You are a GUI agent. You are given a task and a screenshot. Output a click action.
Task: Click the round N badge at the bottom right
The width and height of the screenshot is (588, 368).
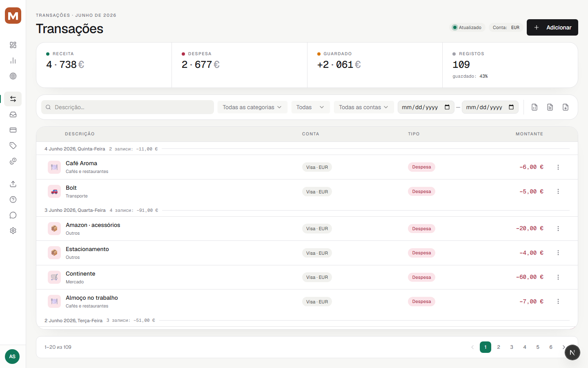(x=572, y=352)
